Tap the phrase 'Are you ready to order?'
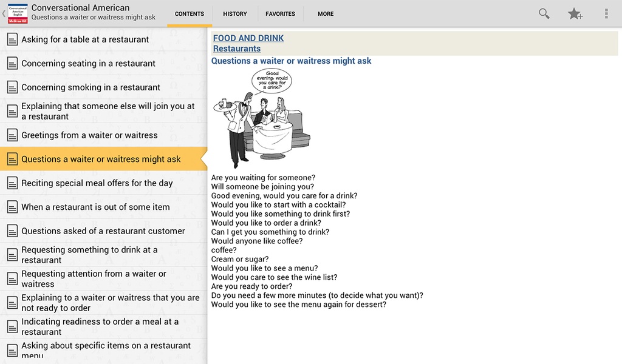The height and width of the screenshot is (364, 622). point(251,286)
